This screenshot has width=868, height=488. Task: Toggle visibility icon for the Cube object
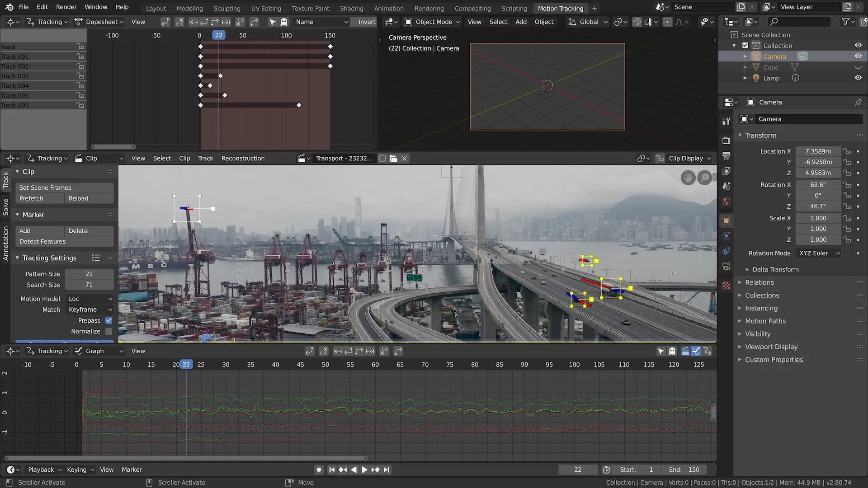857,67
